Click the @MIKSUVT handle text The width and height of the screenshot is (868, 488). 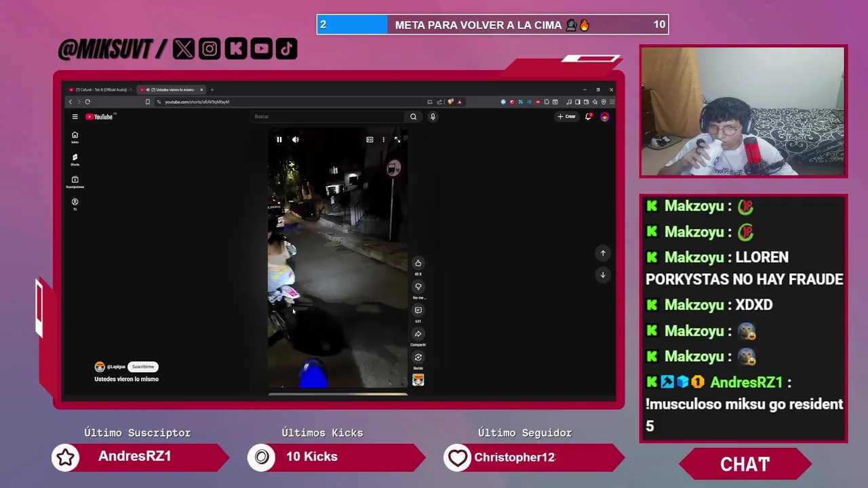(x=104, y=49)
